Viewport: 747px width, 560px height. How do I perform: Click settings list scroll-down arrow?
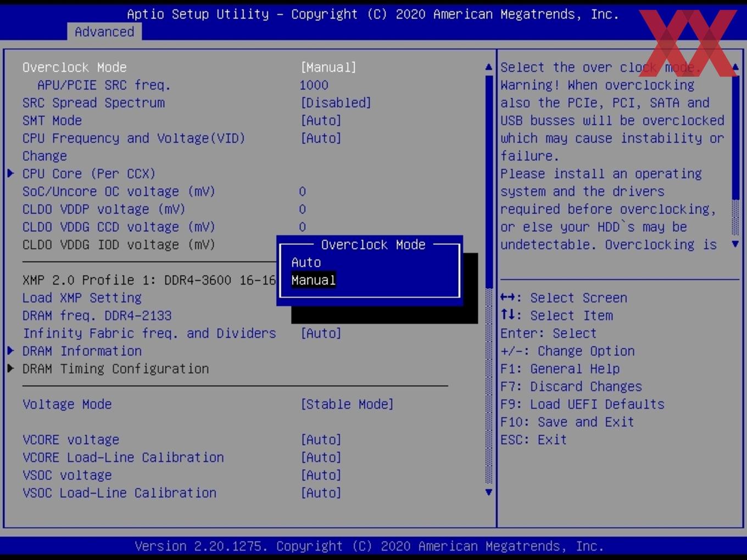click(x=489, y=492)
